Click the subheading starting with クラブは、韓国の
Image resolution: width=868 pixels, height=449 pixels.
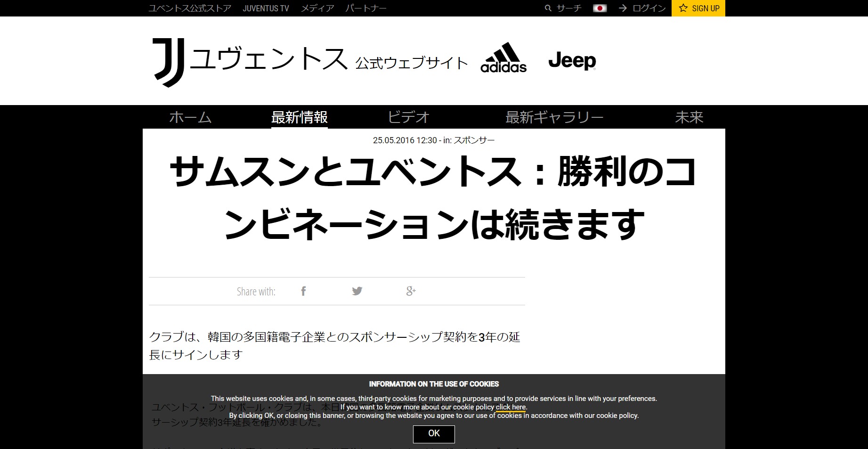click(334, 345)
